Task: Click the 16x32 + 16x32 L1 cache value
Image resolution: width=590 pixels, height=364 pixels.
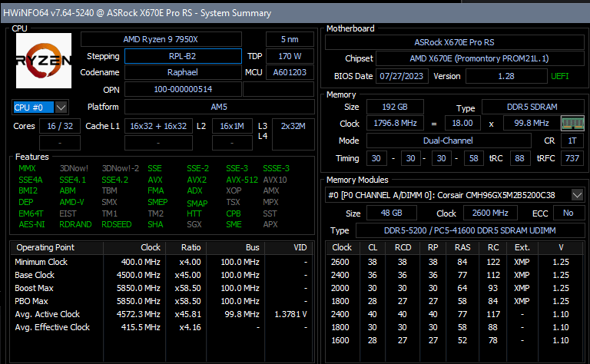Action: 158,126
